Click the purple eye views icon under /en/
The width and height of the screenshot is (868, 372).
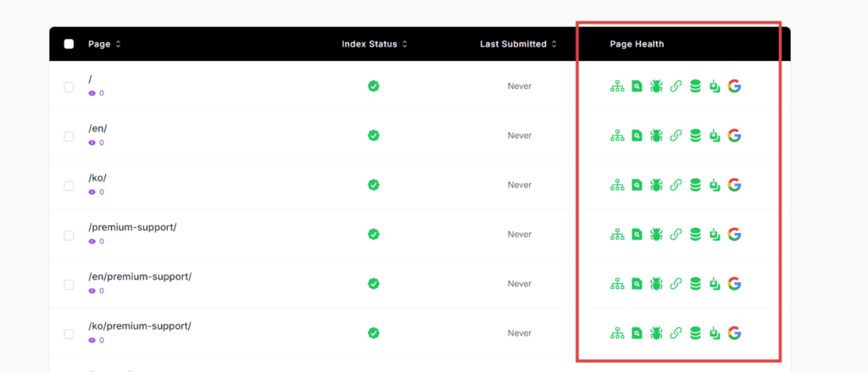[x=92, y=143]
